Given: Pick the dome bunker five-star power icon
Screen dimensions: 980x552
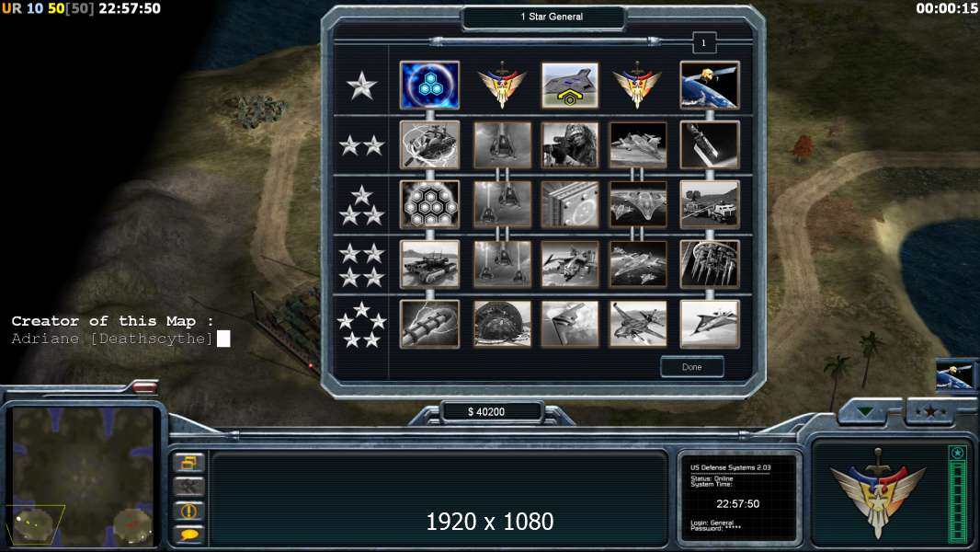Looking at the screenshot, I should (x=502, y=324).
